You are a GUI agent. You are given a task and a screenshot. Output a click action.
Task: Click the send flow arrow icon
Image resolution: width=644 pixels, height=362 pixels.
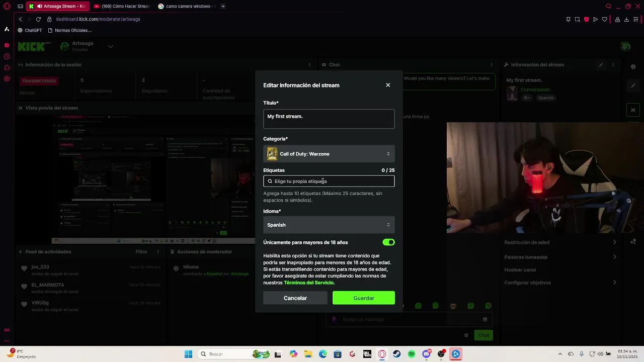[595, 20]
